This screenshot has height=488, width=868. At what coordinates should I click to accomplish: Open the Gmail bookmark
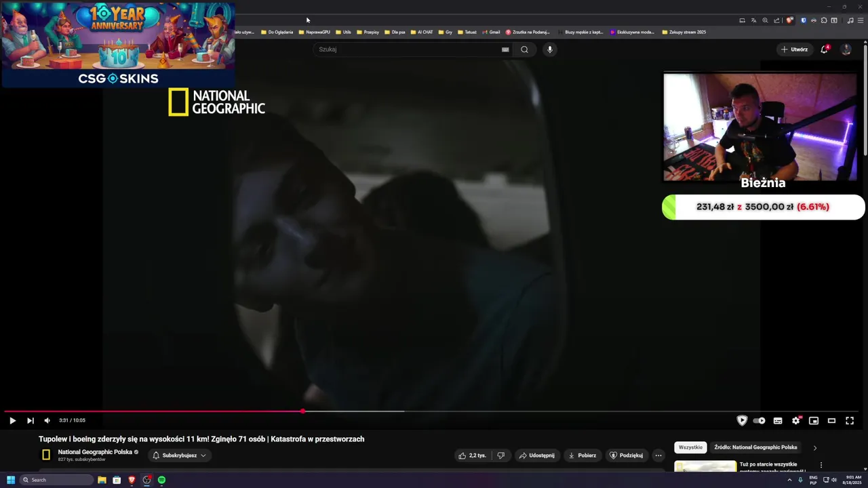[491, 32]
